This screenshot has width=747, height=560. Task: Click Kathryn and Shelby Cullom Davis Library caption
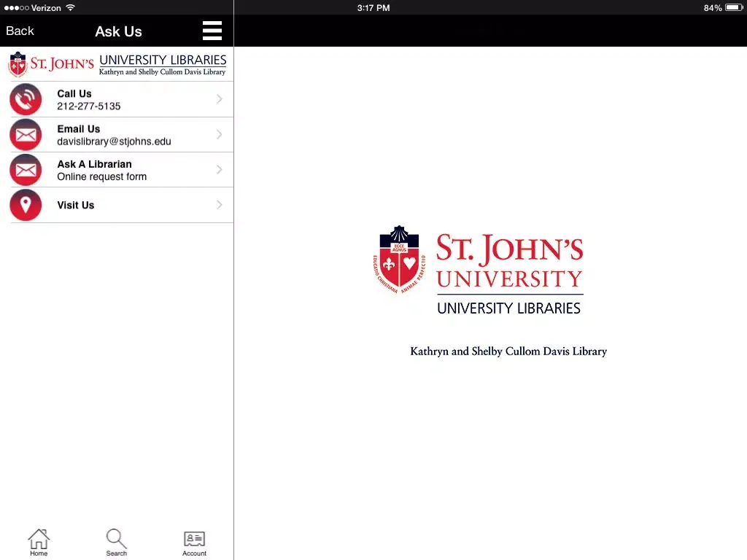point(508,351)
